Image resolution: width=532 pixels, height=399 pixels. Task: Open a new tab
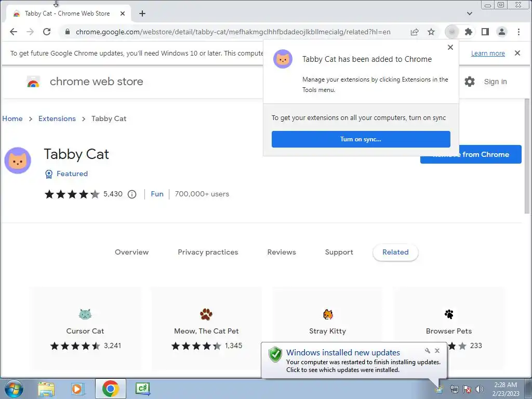pos(142,14)
